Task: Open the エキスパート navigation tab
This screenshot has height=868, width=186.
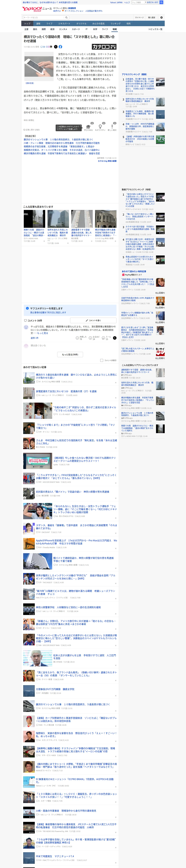Action: point(64,24)
